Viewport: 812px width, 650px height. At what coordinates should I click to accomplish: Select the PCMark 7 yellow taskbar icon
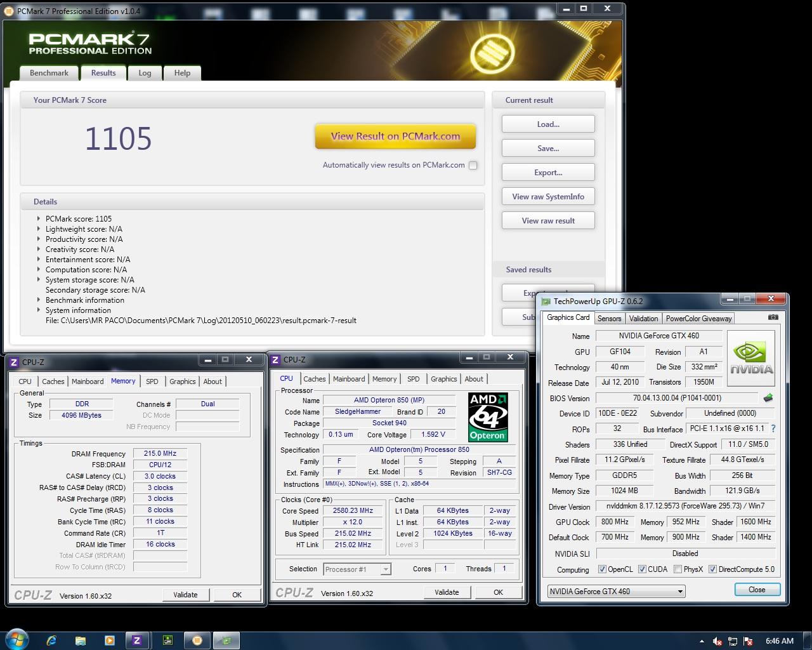197,640
